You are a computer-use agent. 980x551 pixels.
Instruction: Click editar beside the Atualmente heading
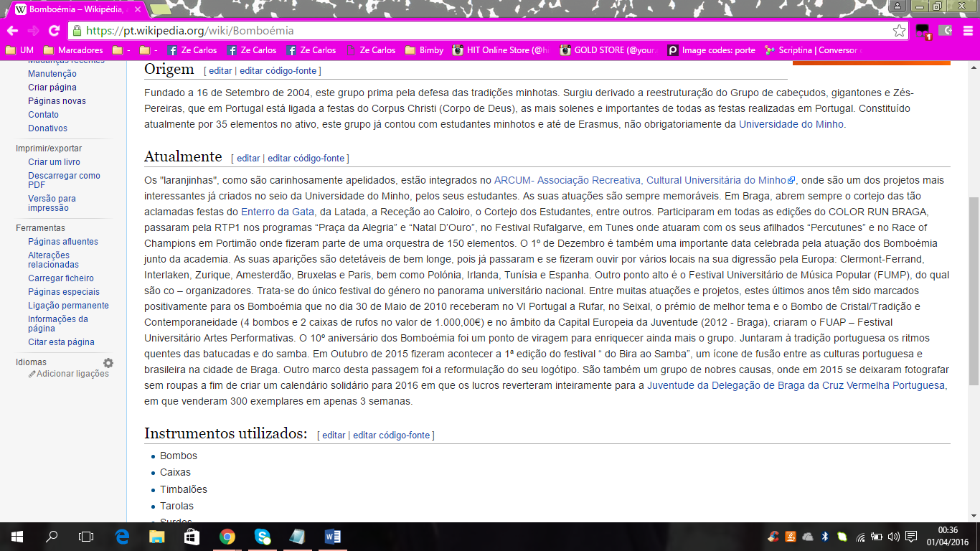(248, 158)
